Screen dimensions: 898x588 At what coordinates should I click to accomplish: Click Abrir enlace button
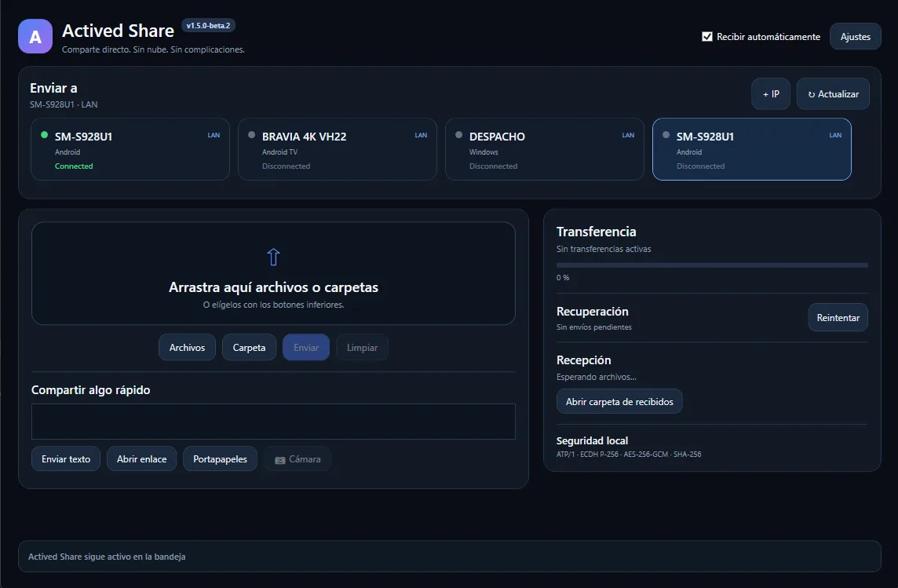coord(141,459)
